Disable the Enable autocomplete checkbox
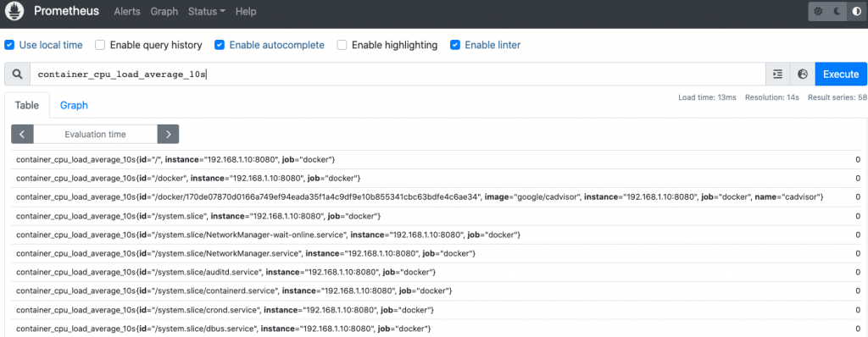The image size is (868, 337). coord(220,45)
